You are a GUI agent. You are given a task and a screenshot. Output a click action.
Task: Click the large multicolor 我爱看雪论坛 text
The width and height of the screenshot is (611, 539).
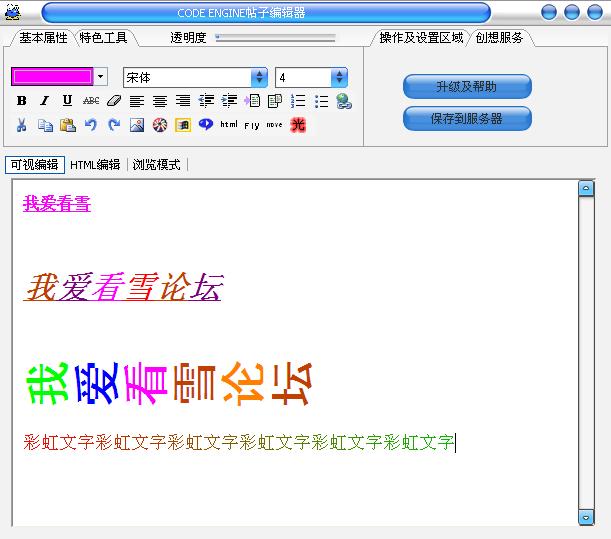(x=170, y=383)
